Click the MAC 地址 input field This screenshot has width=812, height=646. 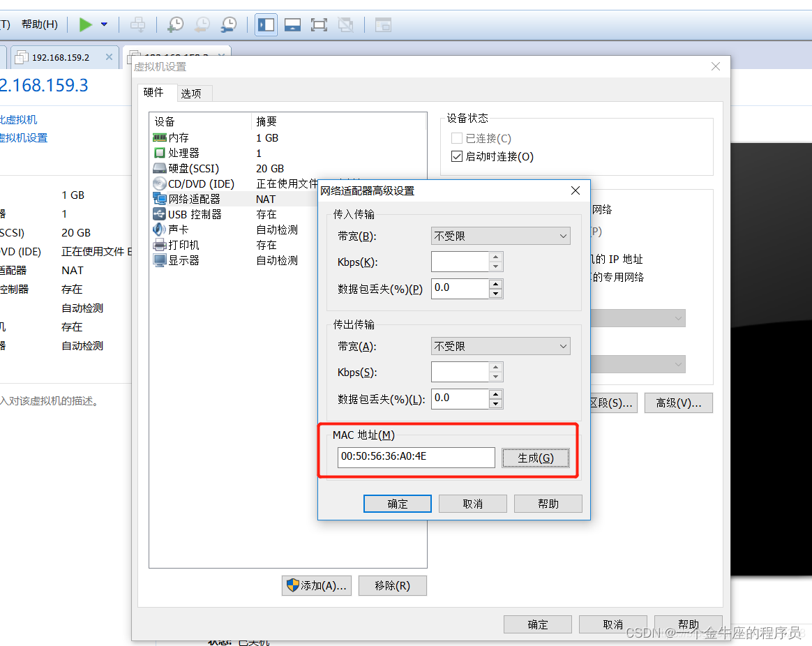tap(416, 458)
